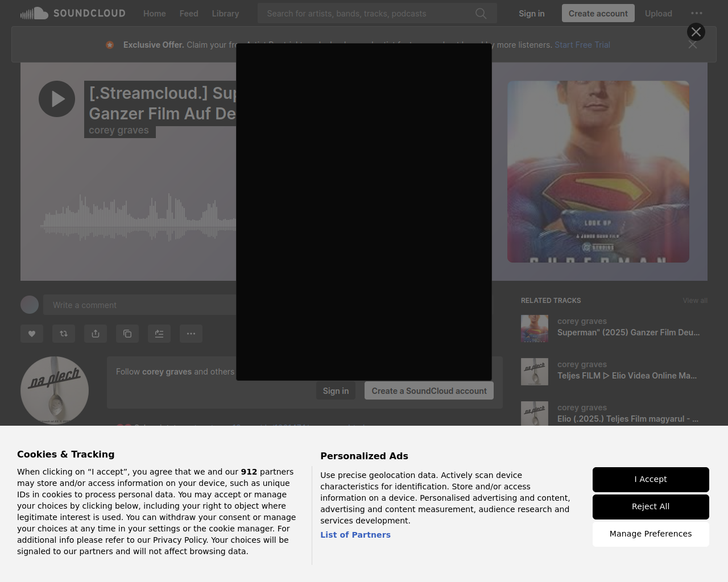This screenshot has height=582, width=728.
Task: Click Sign in in the top bar
Action: point(531,14)
